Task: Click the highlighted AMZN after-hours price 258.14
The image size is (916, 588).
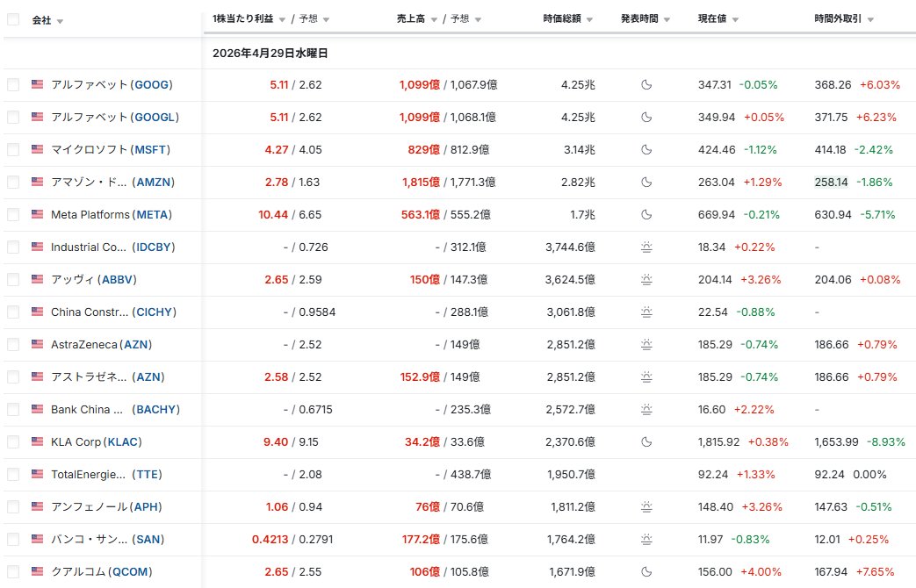Action: pyautogui.click(x=831, y=183)
